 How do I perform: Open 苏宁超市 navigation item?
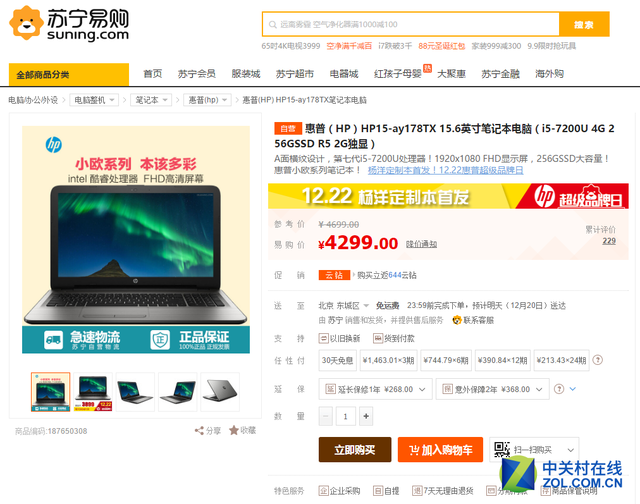pyautogui.click(x=295, y=74)
